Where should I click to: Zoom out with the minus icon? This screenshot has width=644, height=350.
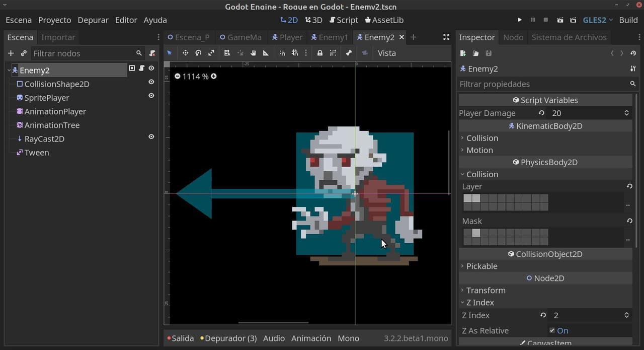[x=177, y=76]
